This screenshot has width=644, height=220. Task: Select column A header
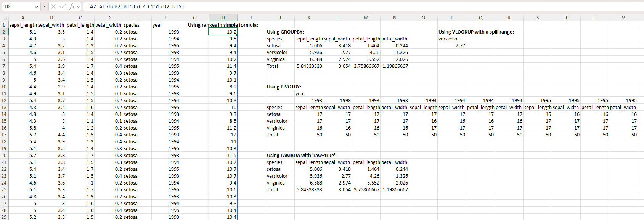click(x=23, y=18)
